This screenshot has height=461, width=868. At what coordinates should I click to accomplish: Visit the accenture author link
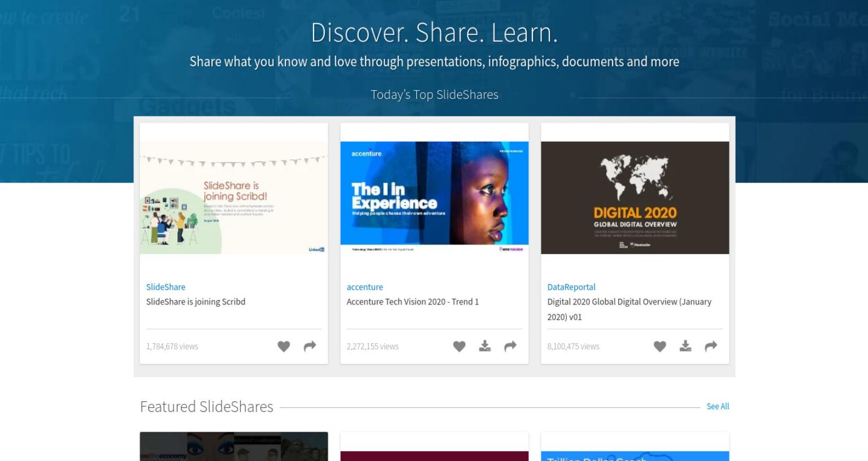(364, 287)
